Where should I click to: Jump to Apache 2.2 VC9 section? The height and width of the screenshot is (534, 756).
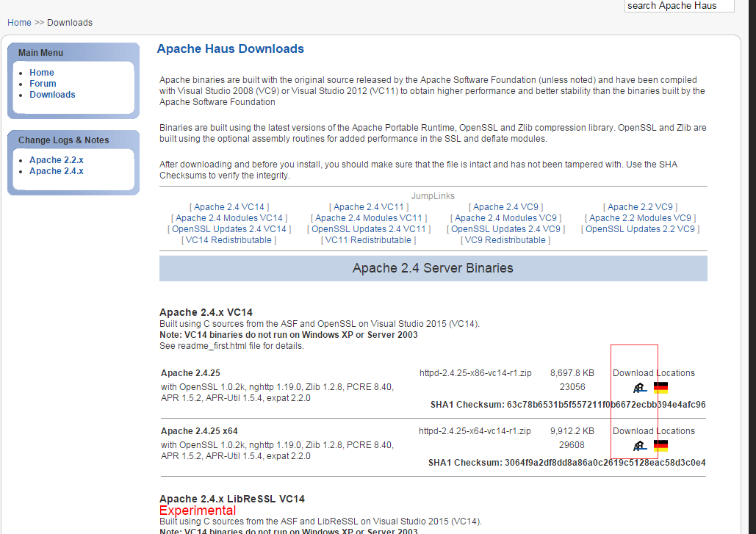point(641,206)
